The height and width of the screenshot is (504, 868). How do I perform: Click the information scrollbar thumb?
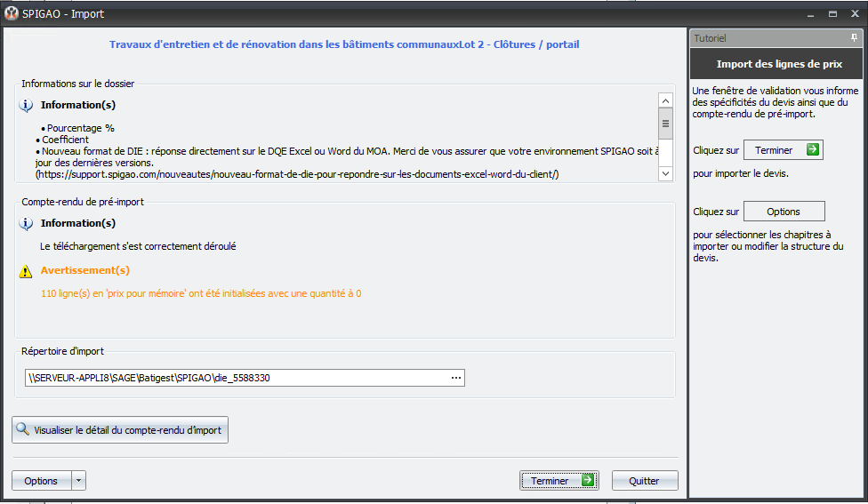[665, 124]
